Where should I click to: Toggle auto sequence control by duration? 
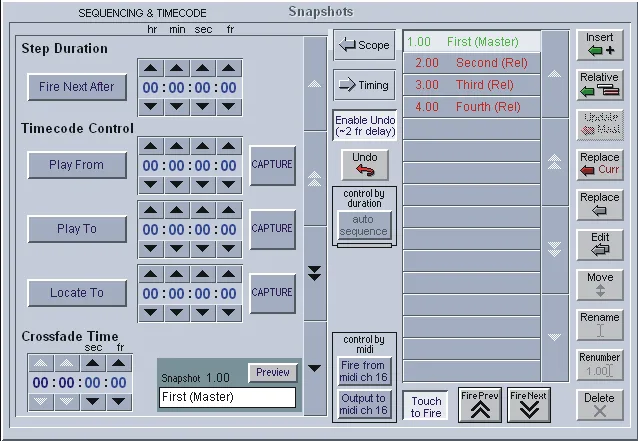(x=365, y=225)
